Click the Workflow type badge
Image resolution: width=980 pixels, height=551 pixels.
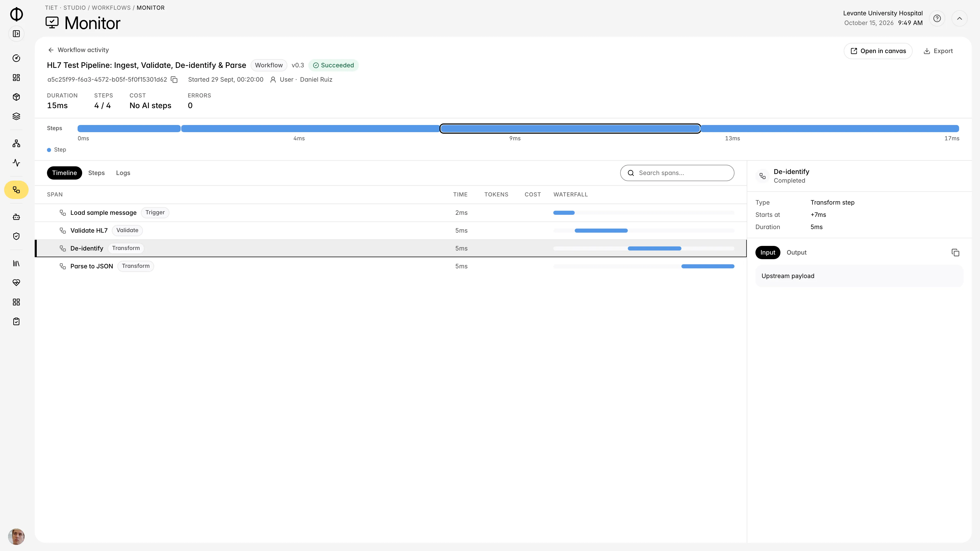click(268, 65)
